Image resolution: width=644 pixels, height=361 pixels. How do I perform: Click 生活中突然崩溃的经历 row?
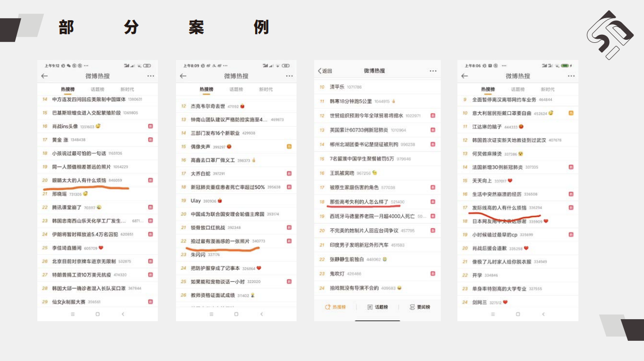pyautogui.click(x=518, y=194)
